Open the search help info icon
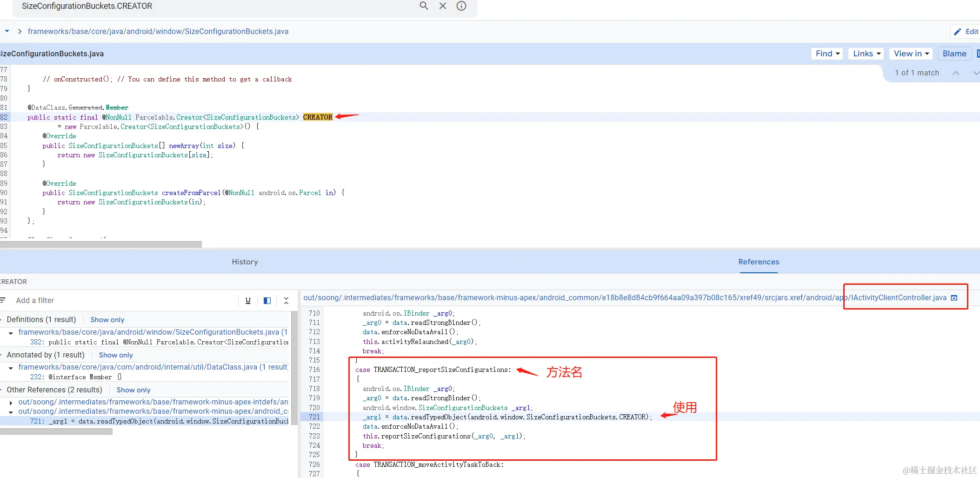 461,6
